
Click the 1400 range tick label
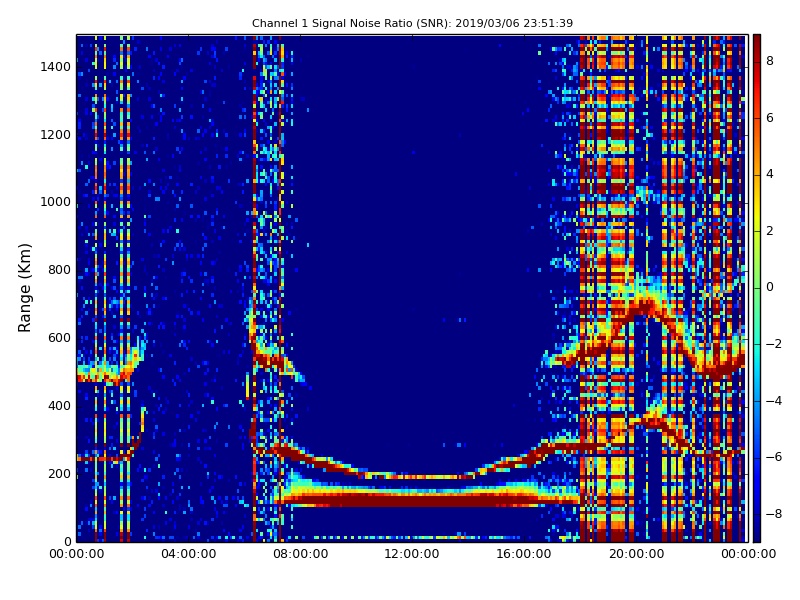[x=55, y=67]
